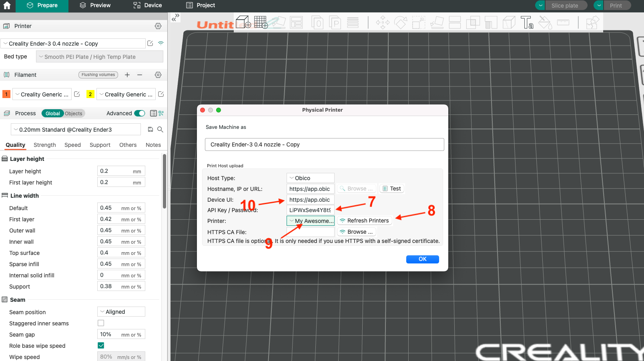Screen dimensions: 644x361
Task: Add a filament with the plus icon
Action: click(x=127, y=75)
